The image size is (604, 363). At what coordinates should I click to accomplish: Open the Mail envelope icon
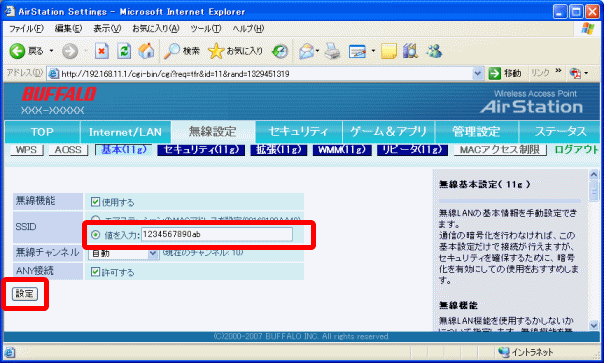pos(307,51)
